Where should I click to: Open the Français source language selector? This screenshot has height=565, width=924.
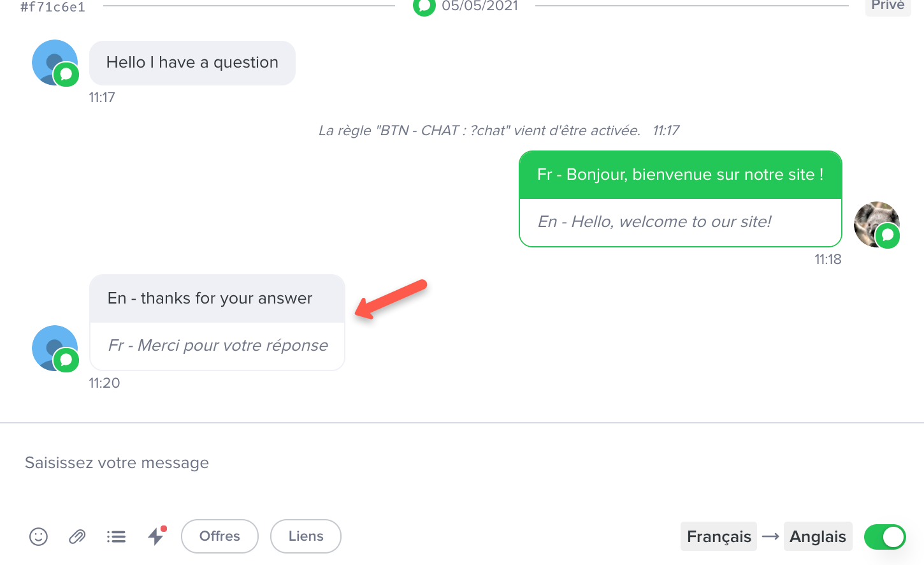719,537
